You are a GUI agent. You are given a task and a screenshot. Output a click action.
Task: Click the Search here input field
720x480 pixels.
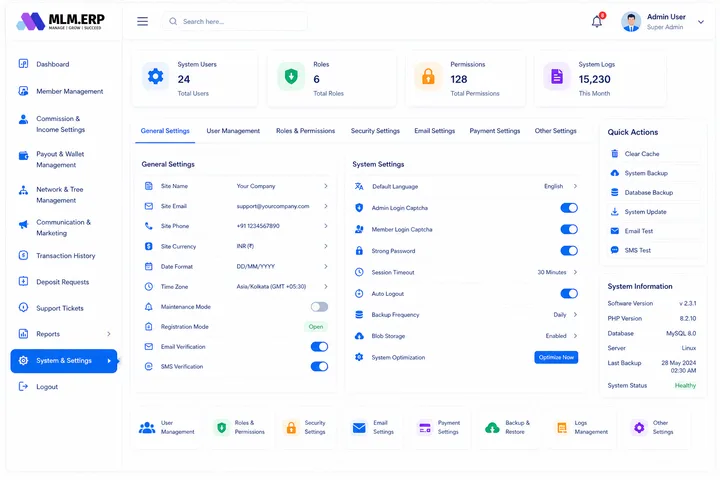pyautogui.click(x=234, y=21)
